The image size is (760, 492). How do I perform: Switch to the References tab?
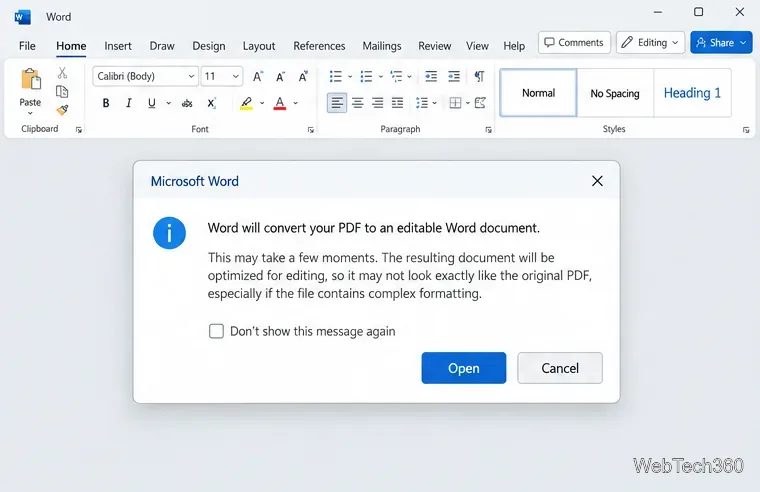[x=319, y=46]
